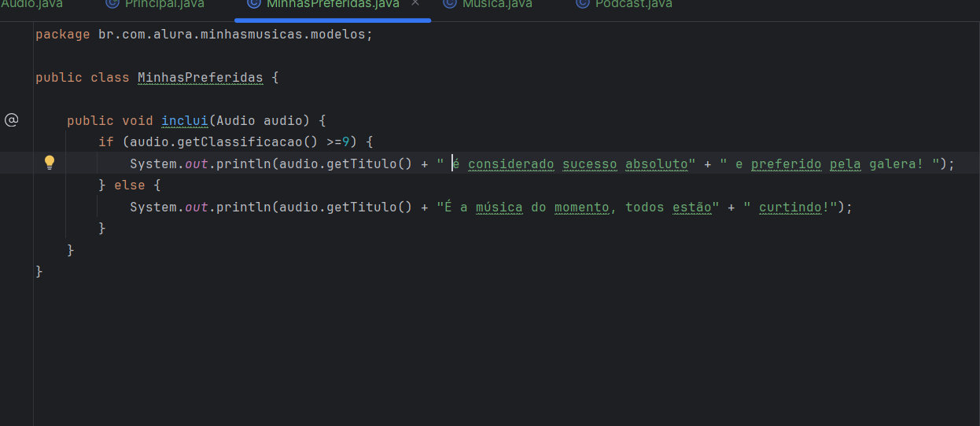Click the inclui method name
Image resolution: width=980 pixels, height=426 pixels.
[x=185, y=121]
